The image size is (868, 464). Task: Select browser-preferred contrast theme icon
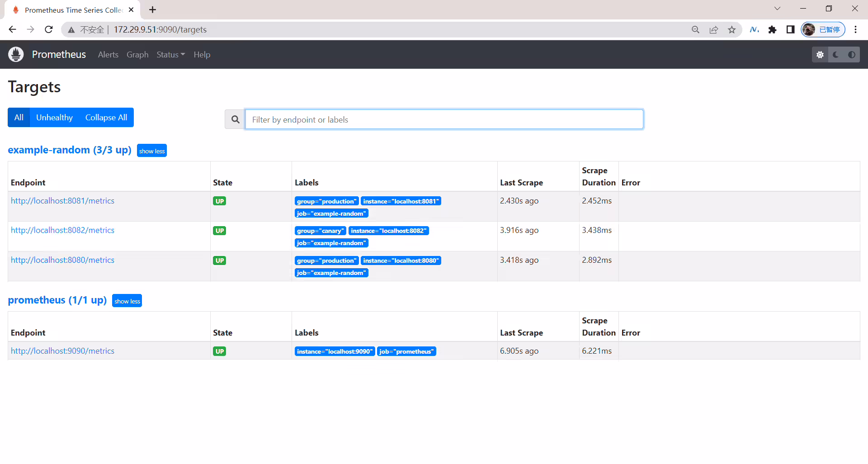click(x=852, y=55)
